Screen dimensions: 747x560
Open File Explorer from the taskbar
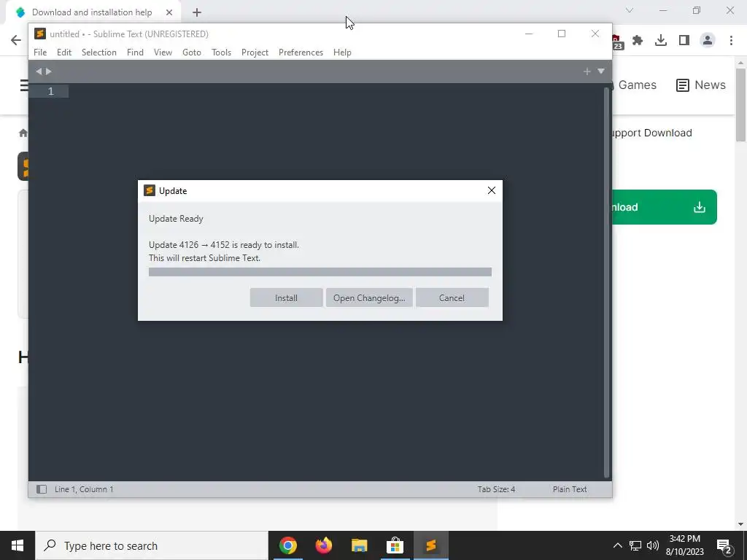[x=359, y=545]
